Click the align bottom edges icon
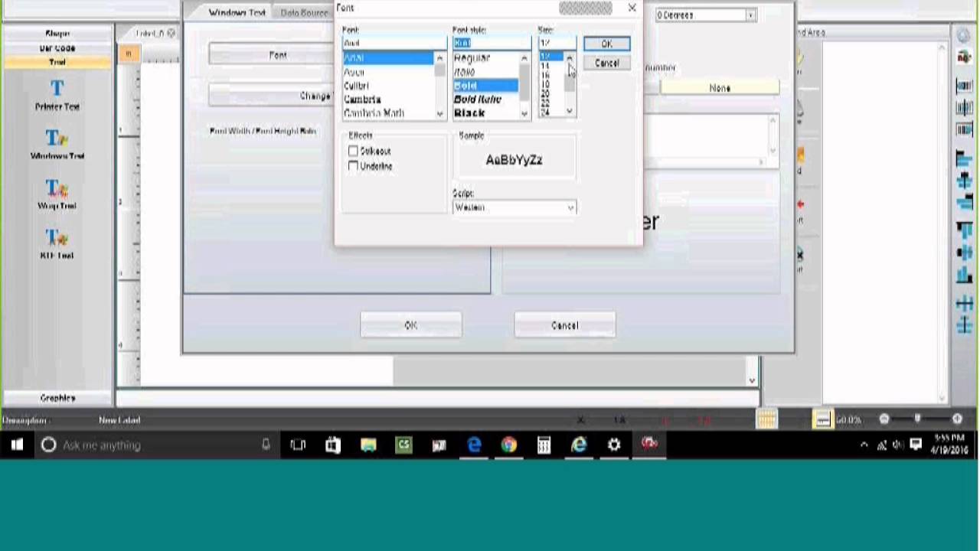 tap(964, 275)
